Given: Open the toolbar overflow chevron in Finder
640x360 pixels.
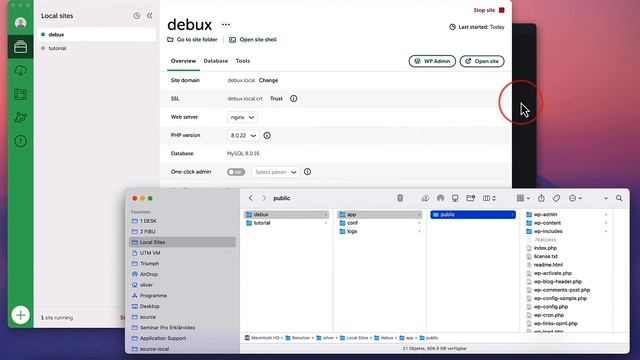Looking at the screenshot, I should coord(606,198).
